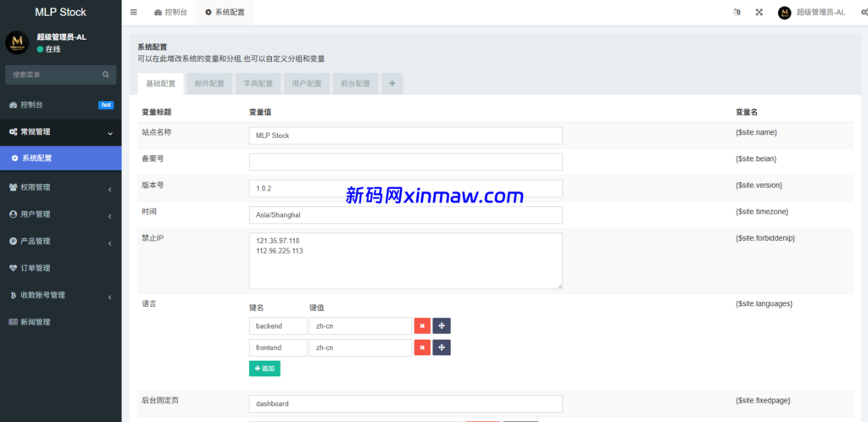The image size is (868, 422).
Task: Expand the 权限管理 sidebar menu
Action: pyautogui.click(x=61, y=187)
